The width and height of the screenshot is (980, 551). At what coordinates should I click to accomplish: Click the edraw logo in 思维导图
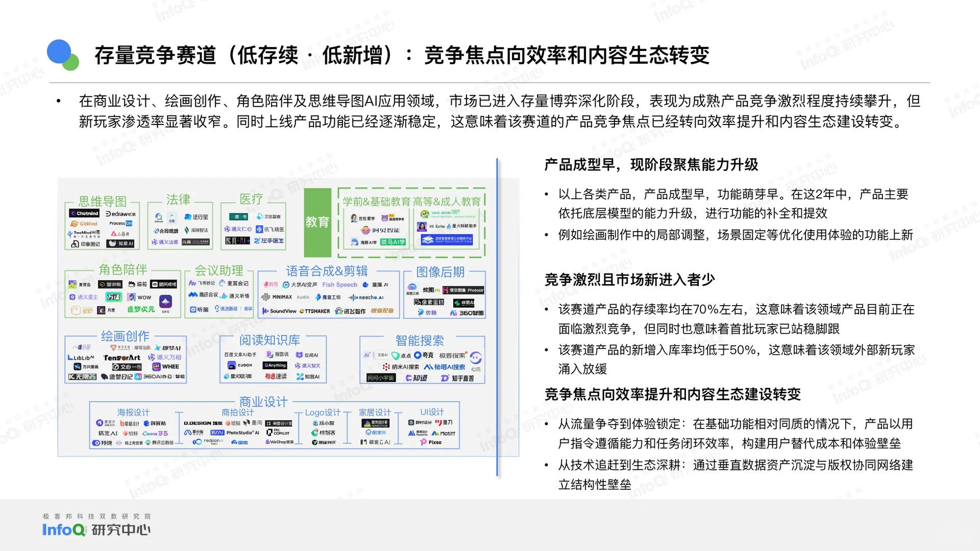[120, 214]
